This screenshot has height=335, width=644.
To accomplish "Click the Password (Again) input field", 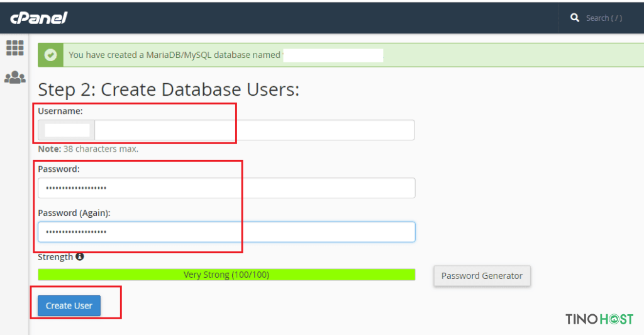I will click(226, 232).
